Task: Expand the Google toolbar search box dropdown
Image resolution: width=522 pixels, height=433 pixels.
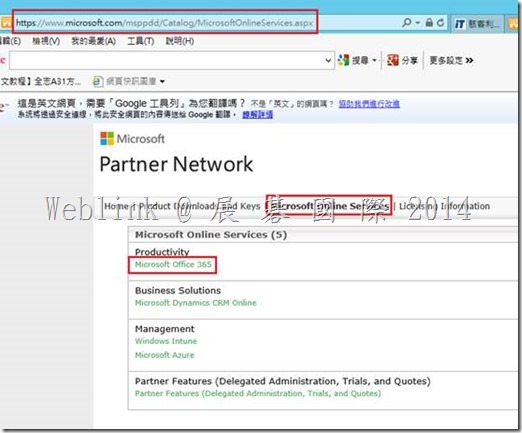Action: click(x=328, y=61)
